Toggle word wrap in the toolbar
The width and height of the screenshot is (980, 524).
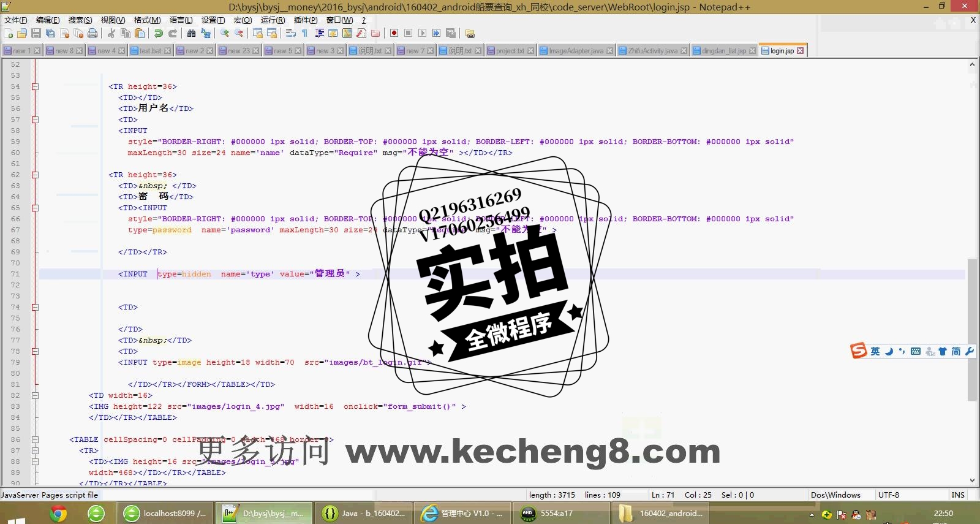click(291, 33)
